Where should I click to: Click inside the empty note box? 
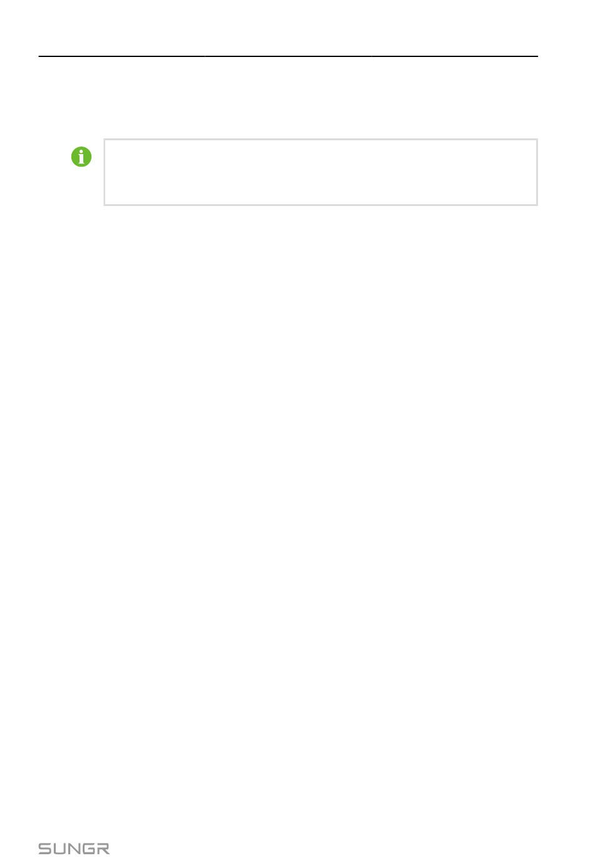tap(321, 172)
